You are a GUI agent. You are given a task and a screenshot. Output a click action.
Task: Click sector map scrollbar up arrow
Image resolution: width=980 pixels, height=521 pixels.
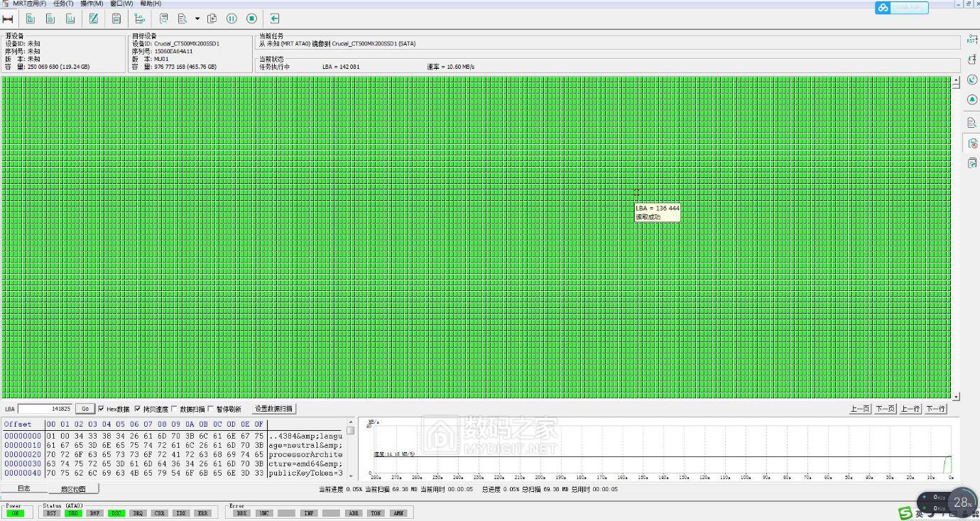coord(956,82)
